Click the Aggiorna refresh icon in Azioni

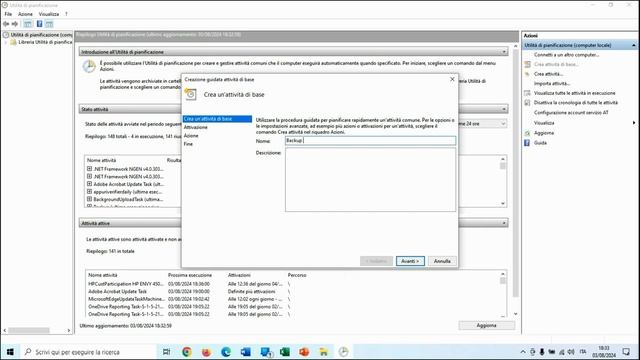[x=527, y=133]
